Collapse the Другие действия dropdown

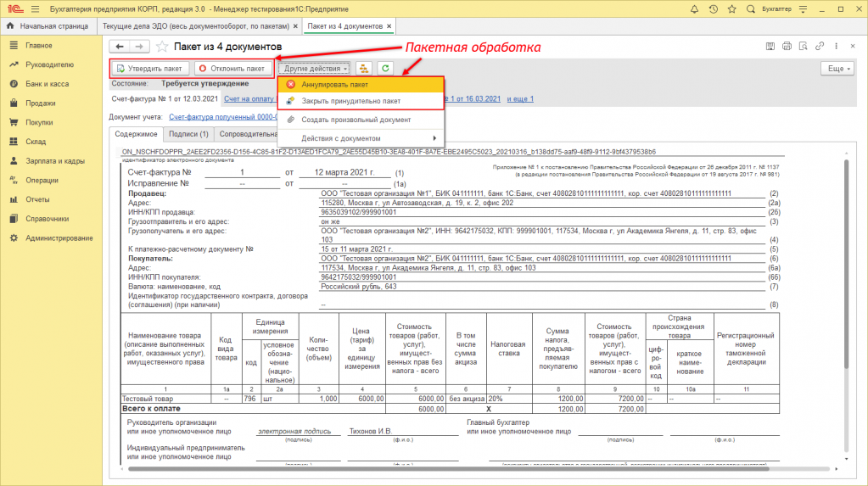pyautogui.click(x=315, y=69)
